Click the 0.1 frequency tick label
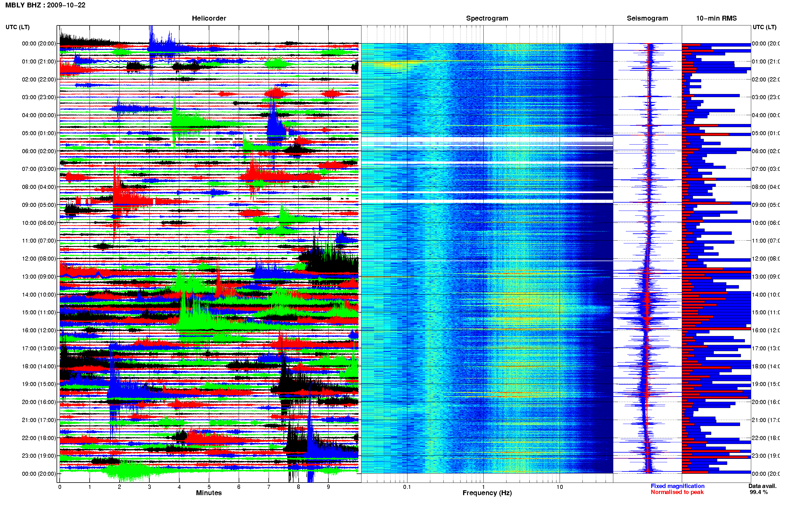 [407, 487]
